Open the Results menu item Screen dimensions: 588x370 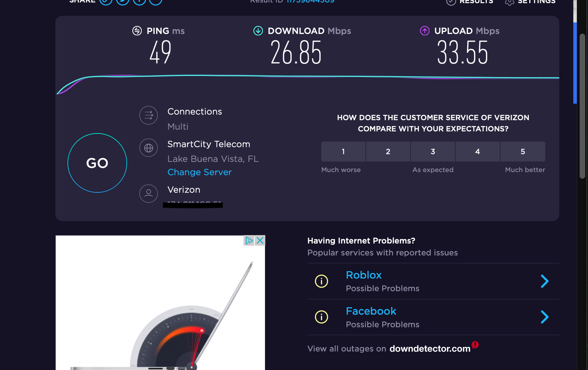[470, 2]
